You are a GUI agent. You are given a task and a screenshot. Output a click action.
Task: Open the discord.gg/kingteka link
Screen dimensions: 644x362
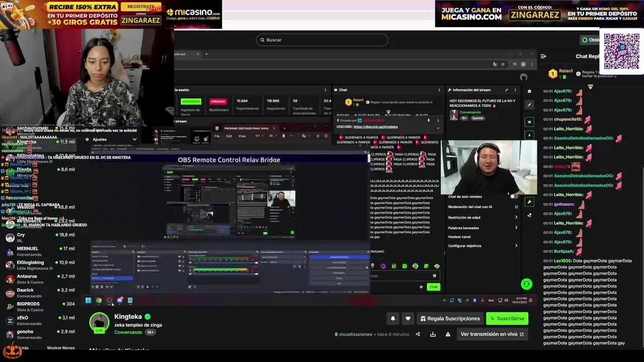tap(375, 127)
